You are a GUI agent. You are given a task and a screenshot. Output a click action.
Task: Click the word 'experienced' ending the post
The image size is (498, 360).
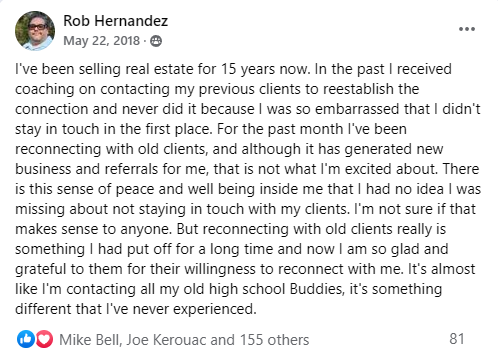pyautogui.click(x=213, y=309)
